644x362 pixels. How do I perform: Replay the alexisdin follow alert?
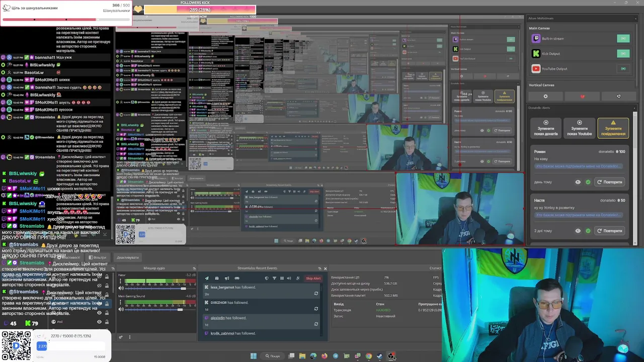pyautogui.click(x=316, y=324)
